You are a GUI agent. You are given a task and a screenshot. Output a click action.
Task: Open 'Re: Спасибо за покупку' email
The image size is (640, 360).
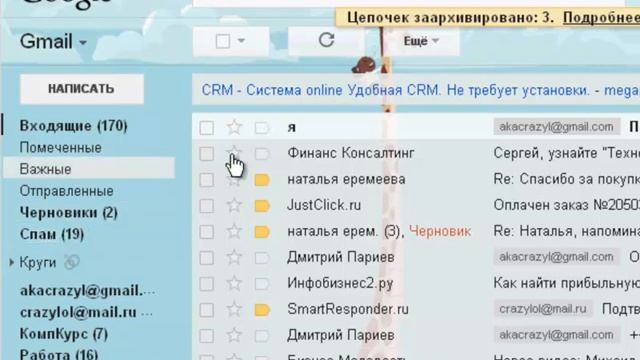(567, 179)
